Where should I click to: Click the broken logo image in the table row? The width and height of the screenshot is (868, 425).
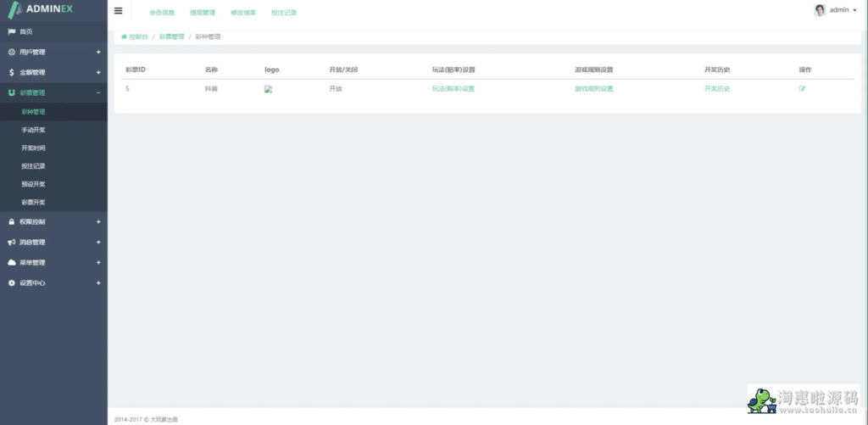point(268,89)
